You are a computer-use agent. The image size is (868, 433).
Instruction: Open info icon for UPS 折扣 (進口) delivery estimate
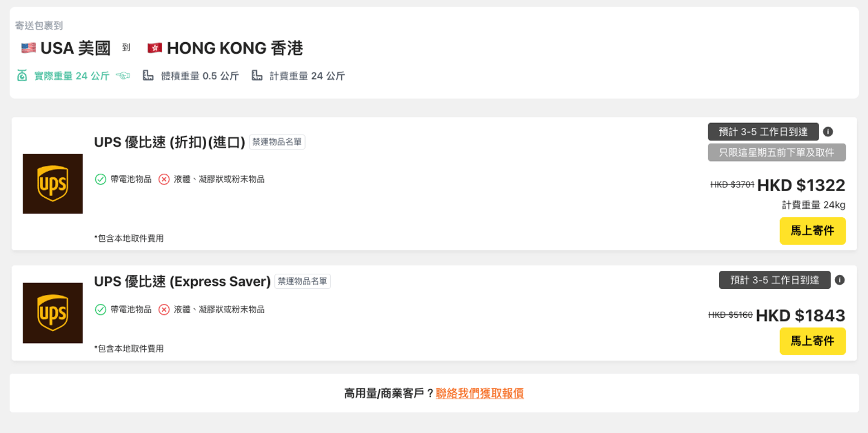click(x=828, y=131)
